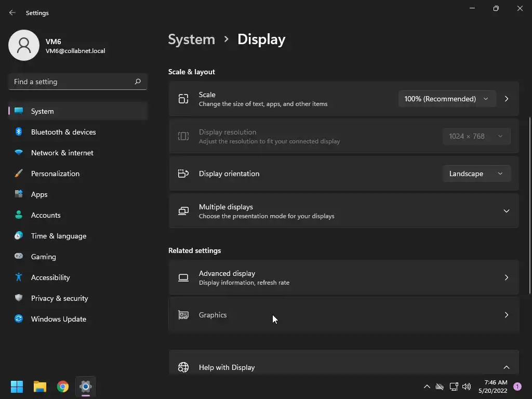Expand the Multiple displays section
This screenshot has width=532, height=399.
(506, 211)
